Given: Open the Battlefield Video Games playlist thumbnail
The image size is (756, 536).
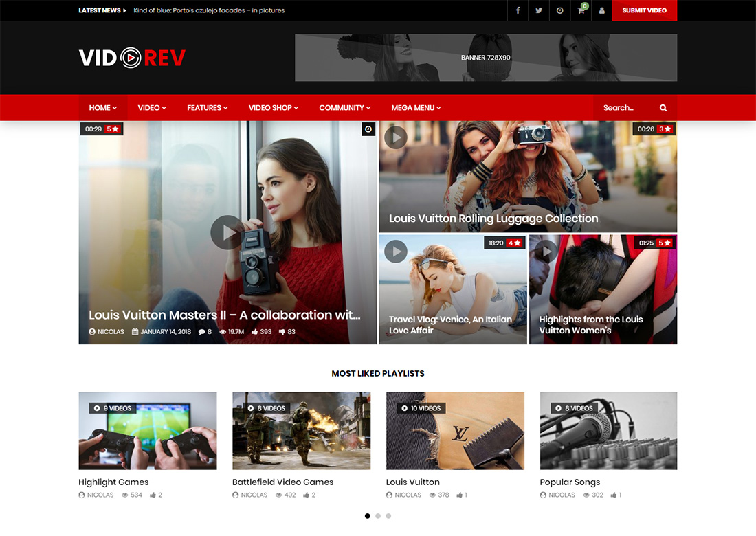Looking at the screenshot, I should 301,431.
